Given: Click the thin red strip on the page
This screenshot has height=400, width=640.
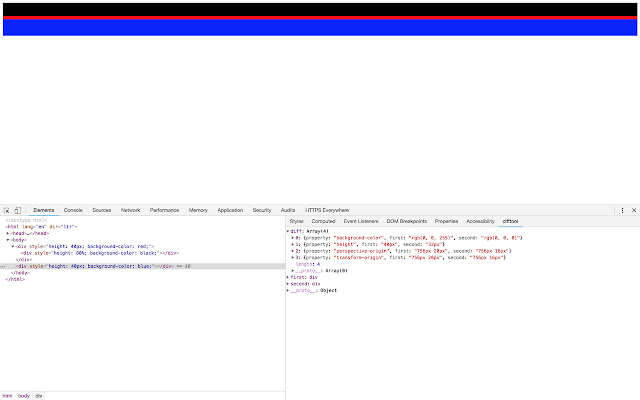Looking at the screenshot, I should pos(320,18).
